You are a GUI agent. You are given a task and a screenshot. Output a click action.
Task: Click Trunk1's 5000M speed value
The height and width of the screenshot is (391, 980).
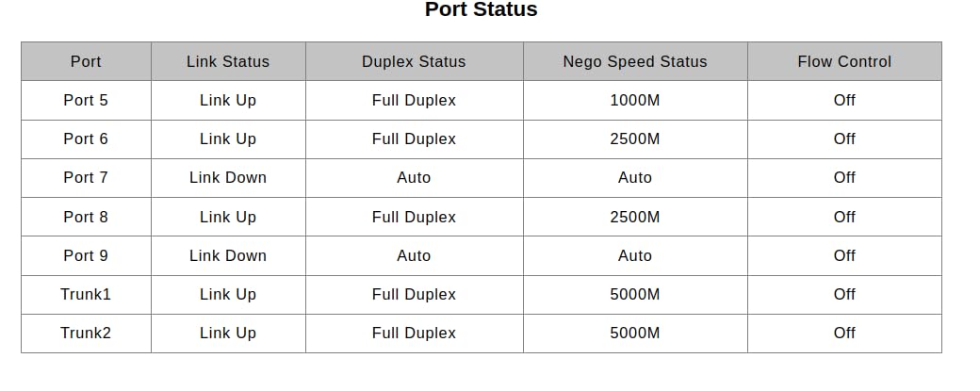pos(635,295)
